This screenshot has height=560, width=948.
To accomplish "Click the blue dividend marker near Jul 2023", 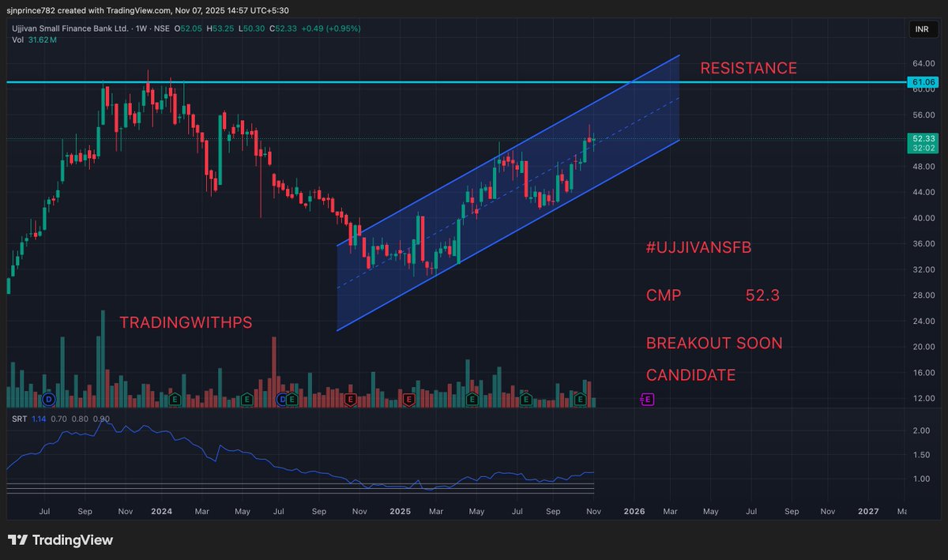I will point(49,400).
